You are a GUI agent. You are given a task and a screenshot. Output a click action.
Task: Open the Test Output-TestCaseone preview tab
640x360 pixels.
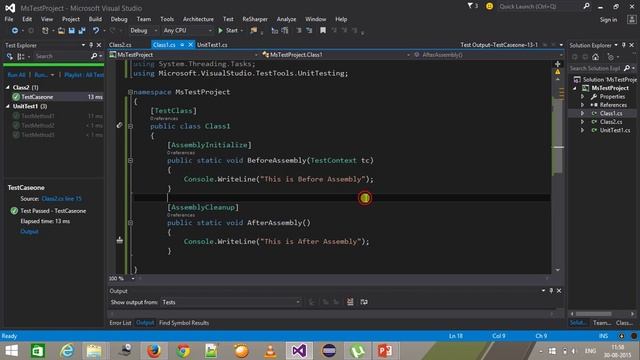click(499, 45)
